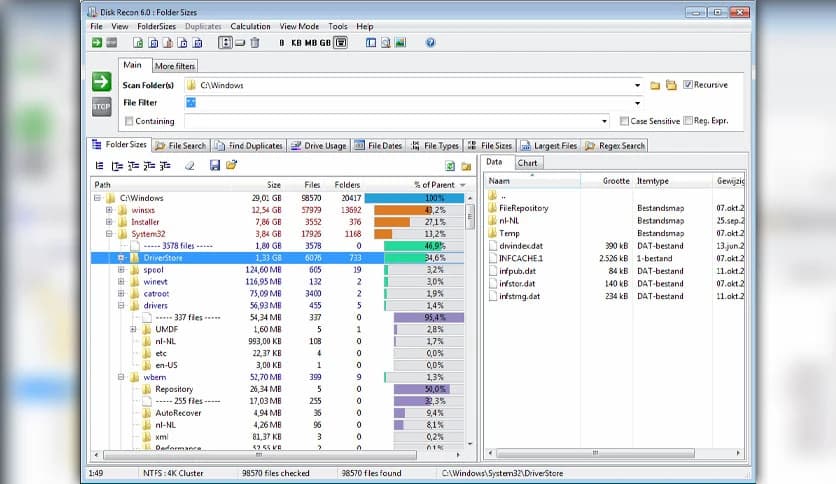Show sizes in KB
This screenshot has height=484, width=836.
tap(296, 43)
